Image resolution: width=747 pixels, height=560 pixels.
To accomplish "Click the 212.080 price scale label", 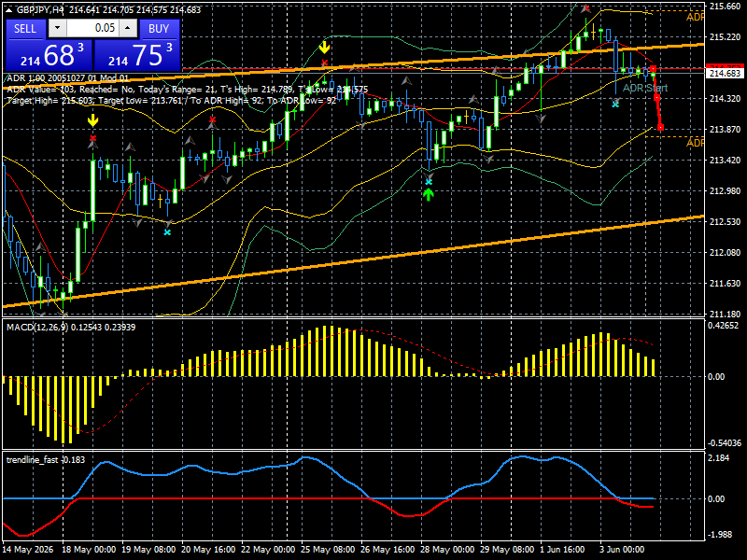I will 726,252.
